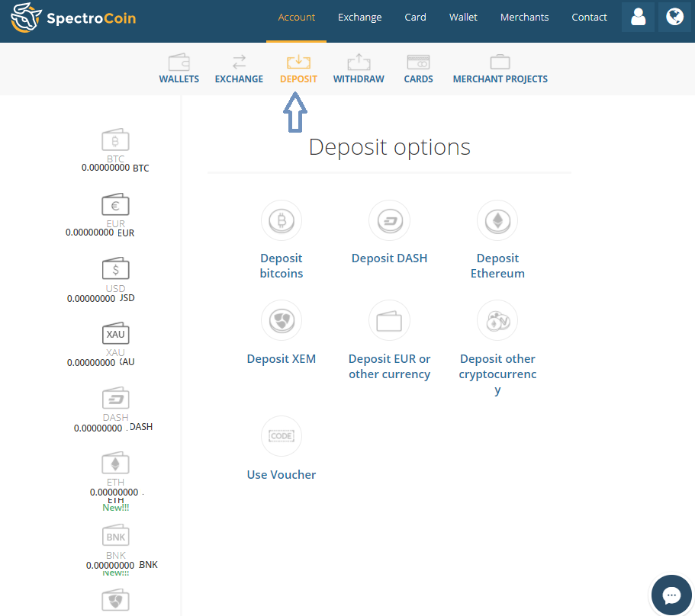Open the Merchants top menu
This screenshot has width=695, height=616.
pos(524,18)
